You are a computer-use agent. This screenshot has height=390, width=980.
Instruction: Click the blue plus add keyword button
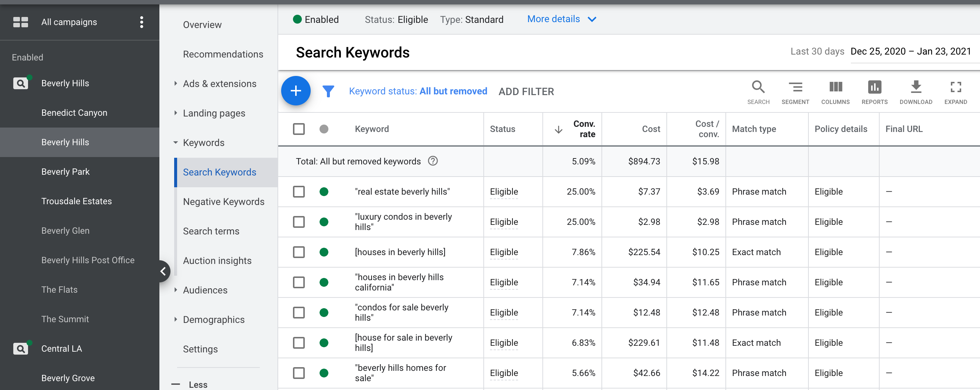[296, 91]
